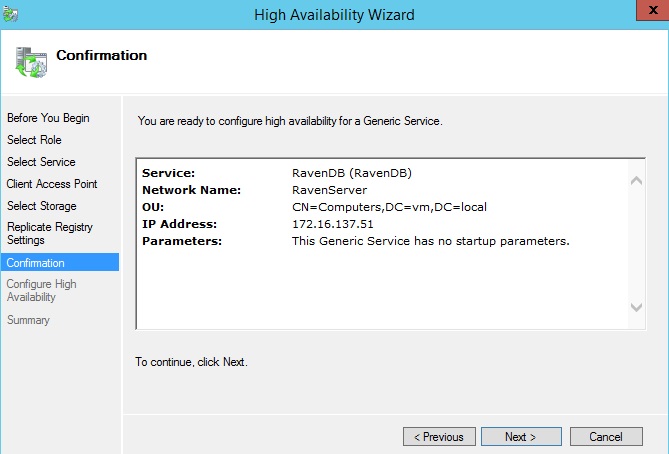
Task: Click the Network Name value RavenServer
Action: [x=329, y=190]
